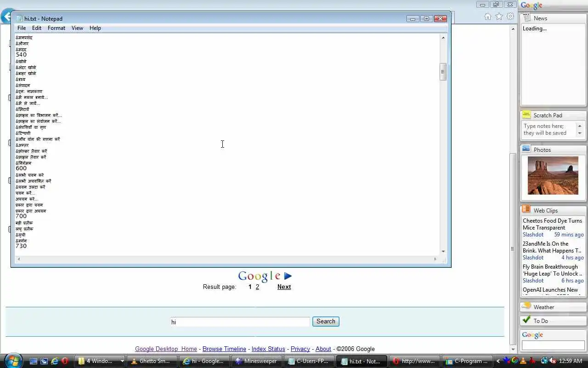The height and width of the screenshot is (368, 588).
Task: Open Notepad's View menu
Action: point(77,28)
